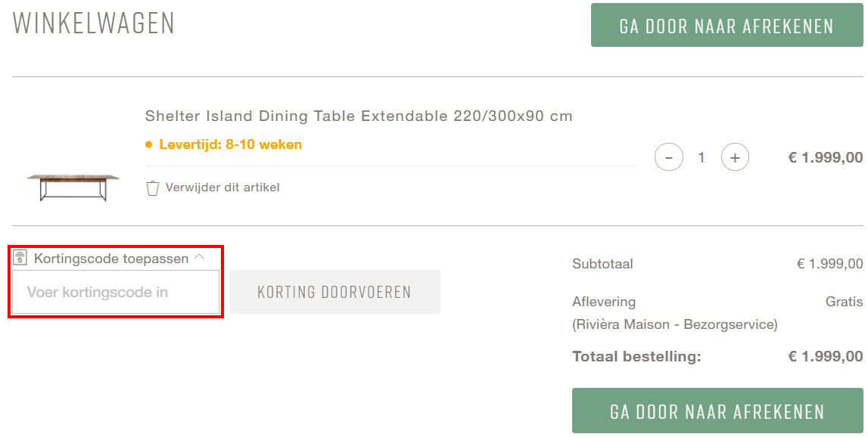868x437 pixels.
Task: Click the item price € 1.999,00
Action: [825, 157]
